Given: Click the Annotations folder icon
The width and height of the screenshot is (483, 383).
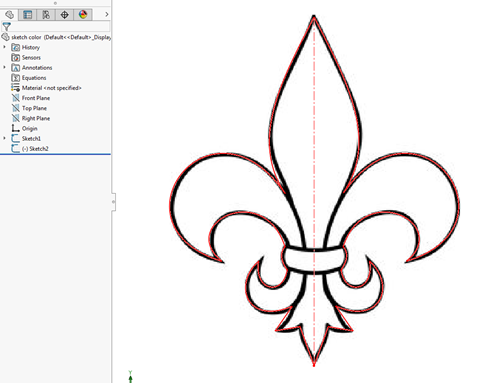Looking at the screenshot, I should click(16, 68).
